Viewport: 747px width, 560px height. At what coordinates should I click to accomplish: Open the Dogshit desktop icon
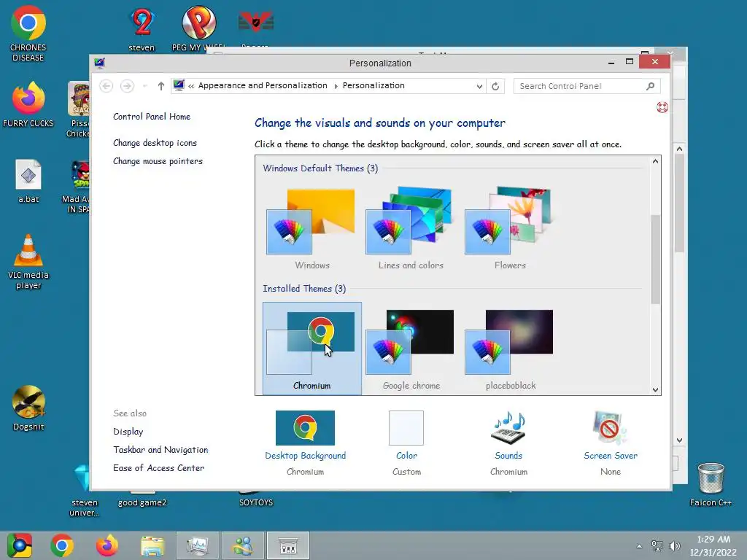pyautogui.click(x=28, y=408)
